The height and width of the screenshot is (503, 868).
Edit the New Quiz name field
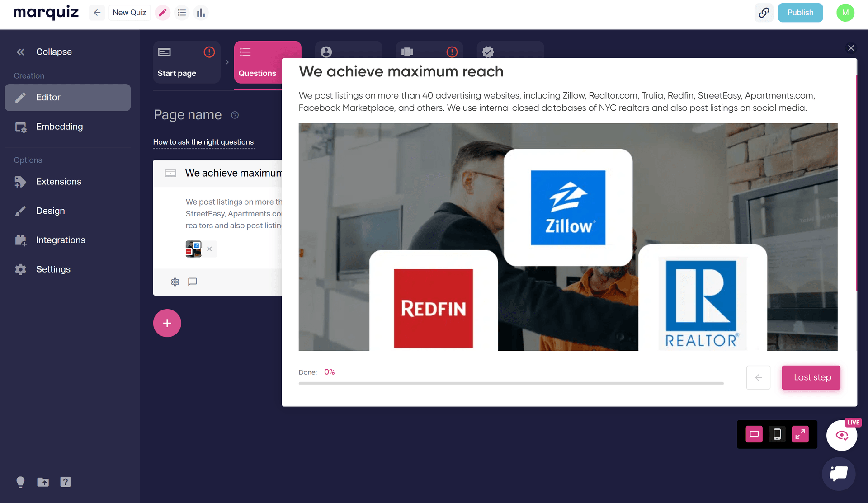click(x=129, y=13)
